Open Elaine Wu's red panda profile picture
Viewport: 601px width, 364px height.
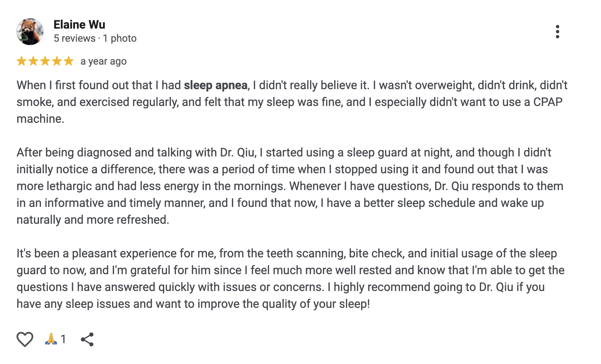coord(30,32)
